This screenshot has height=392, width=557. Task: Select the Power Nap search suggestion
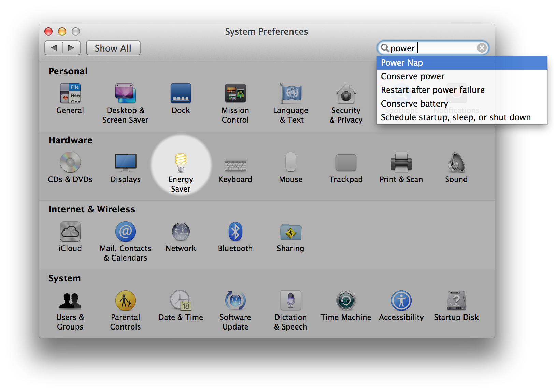click(x=462, y=63)
